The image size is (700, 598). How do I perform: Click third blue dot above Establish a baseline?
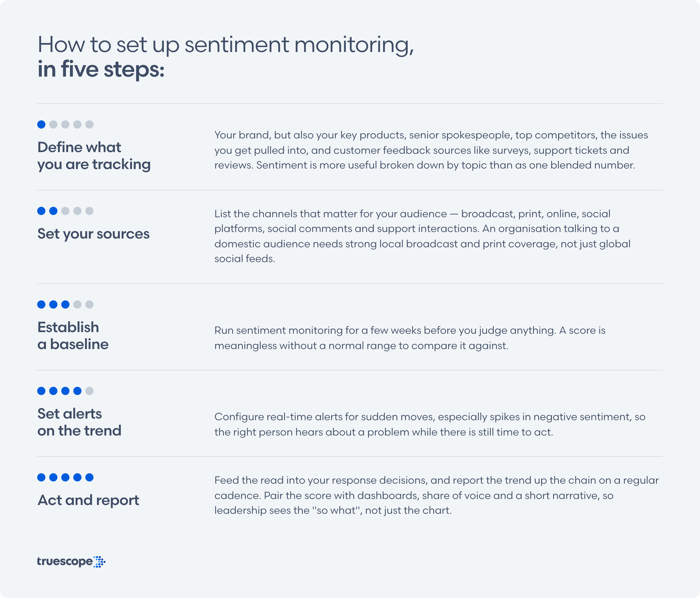click(65, 304)
